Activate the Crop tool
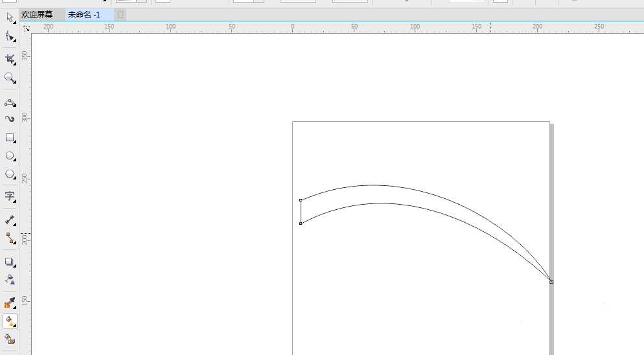Viewport: 644px width, 355px height. tap(10, 59)
